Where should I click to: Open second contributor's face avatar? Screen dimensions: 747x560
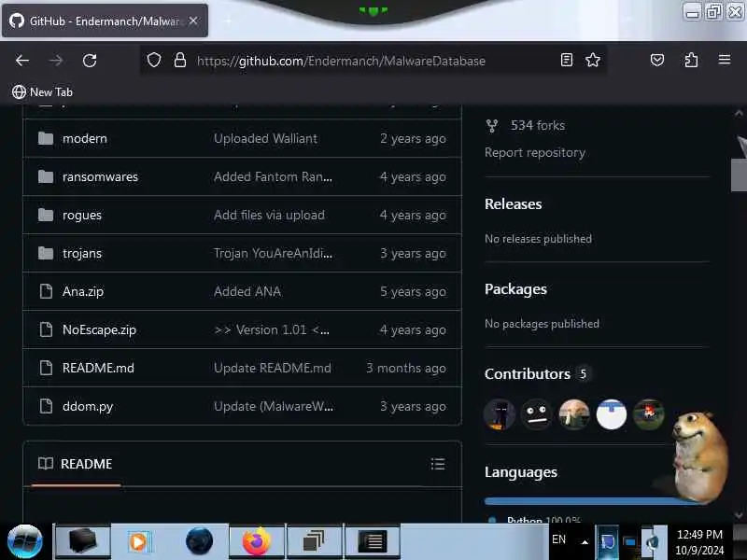pyautogui.click(x=536, y=414)
